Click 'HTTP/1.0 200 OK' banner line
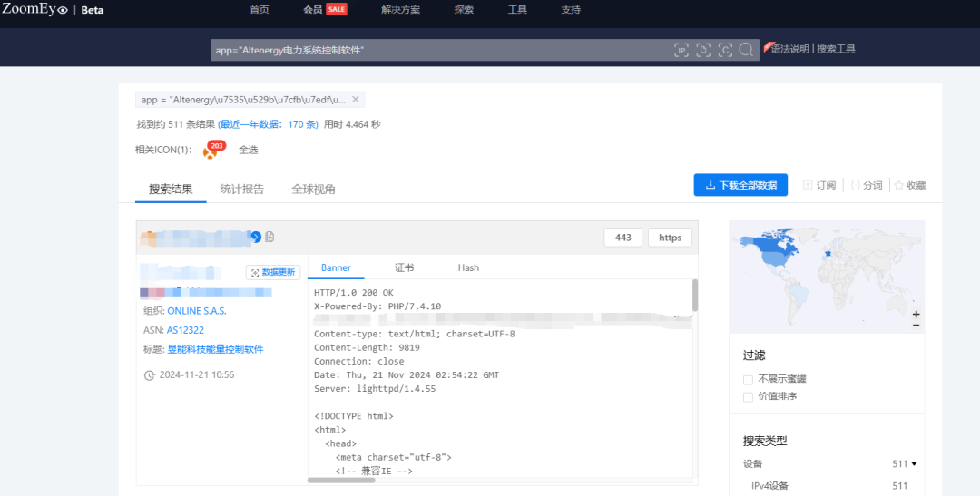This screenshot has width=980, height=496. click(x=354, y=292)
